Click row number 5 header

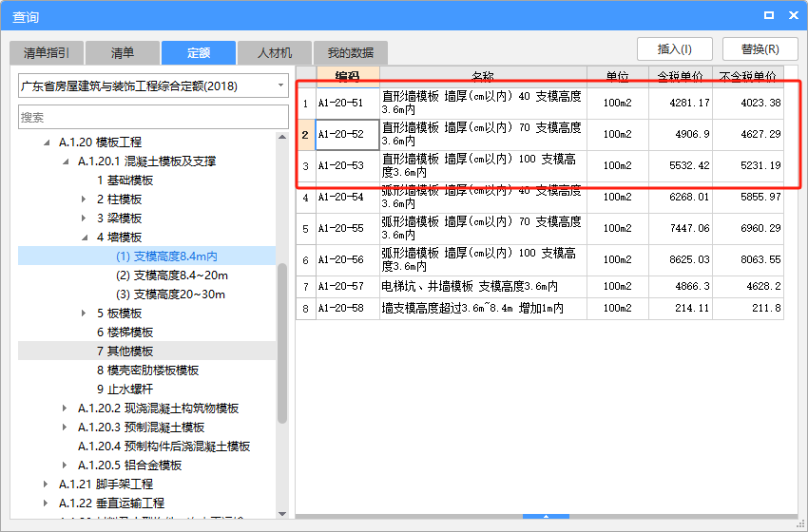pyautogui.click(x=306, y=229)
